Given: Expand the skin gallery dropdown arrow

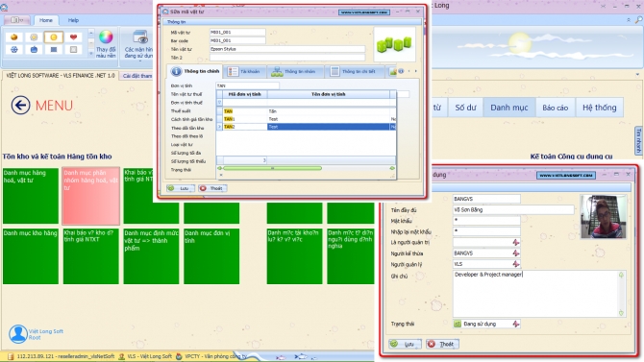Looking at the screenshot, I should point(91,54).
